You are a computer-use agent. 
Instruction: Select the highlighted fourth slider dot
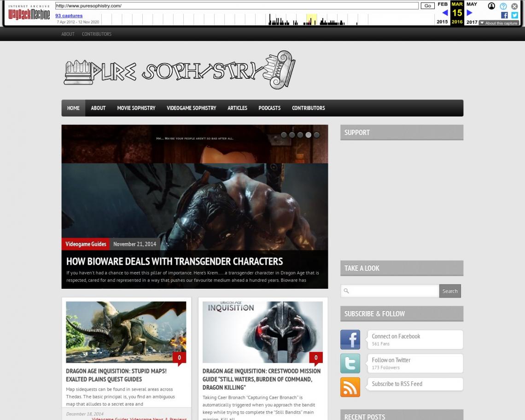309,135
